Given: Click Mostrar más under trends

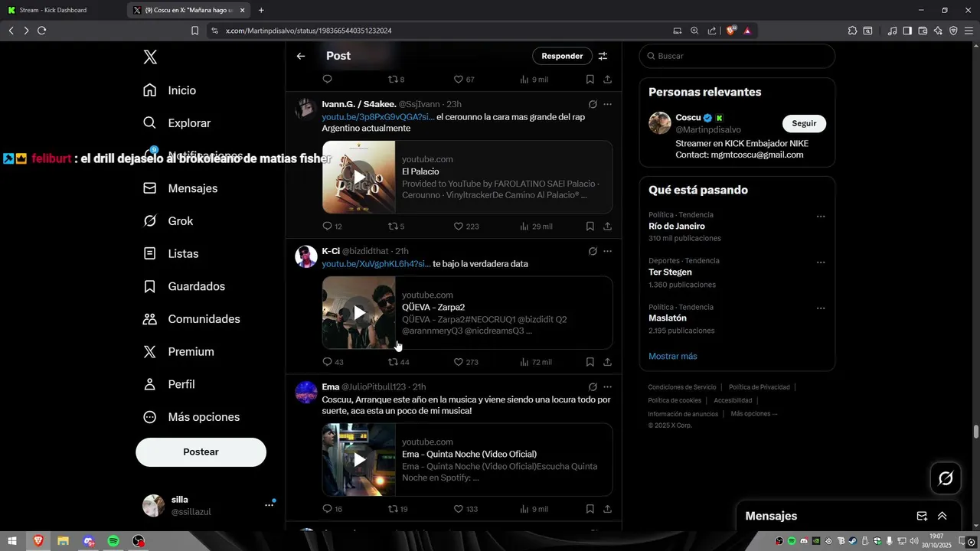Looking at the screenshot, I should pyautogui.click(x=672, y=356).
